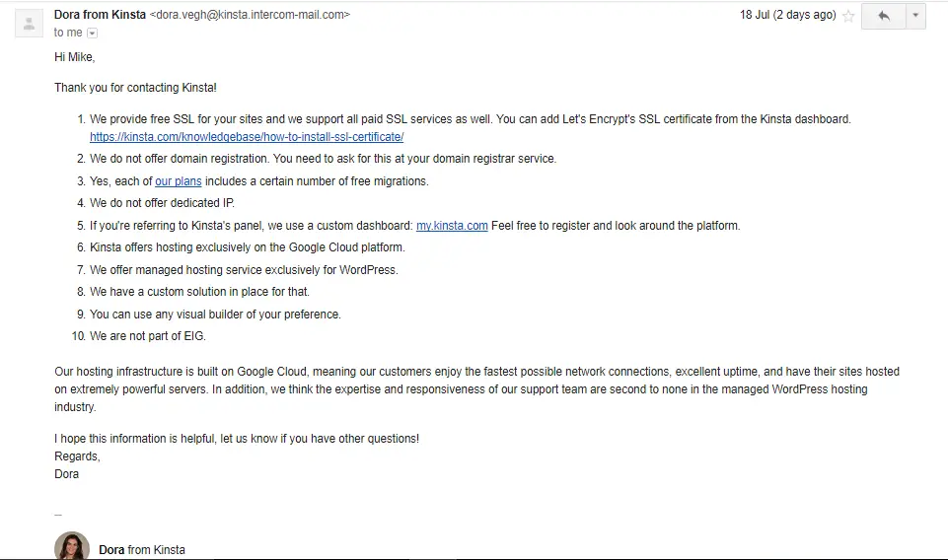Click item about hosting exclusively on Google Cloud

(248, 247)
